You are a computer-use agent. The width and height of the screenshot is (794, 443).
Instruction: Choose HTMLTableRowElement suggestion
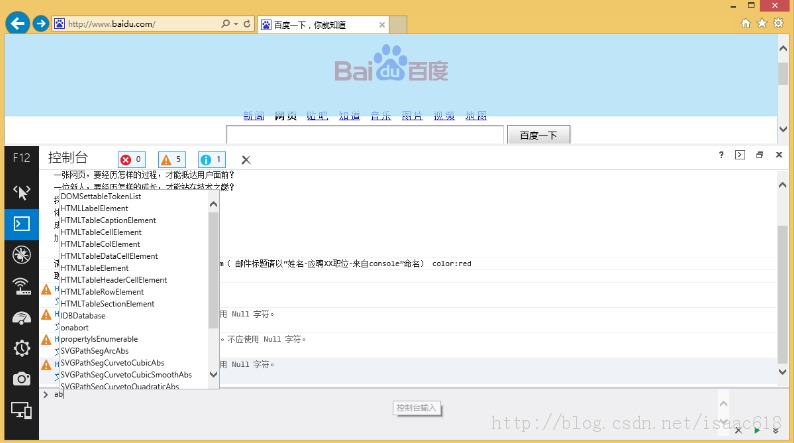[102, 292]
